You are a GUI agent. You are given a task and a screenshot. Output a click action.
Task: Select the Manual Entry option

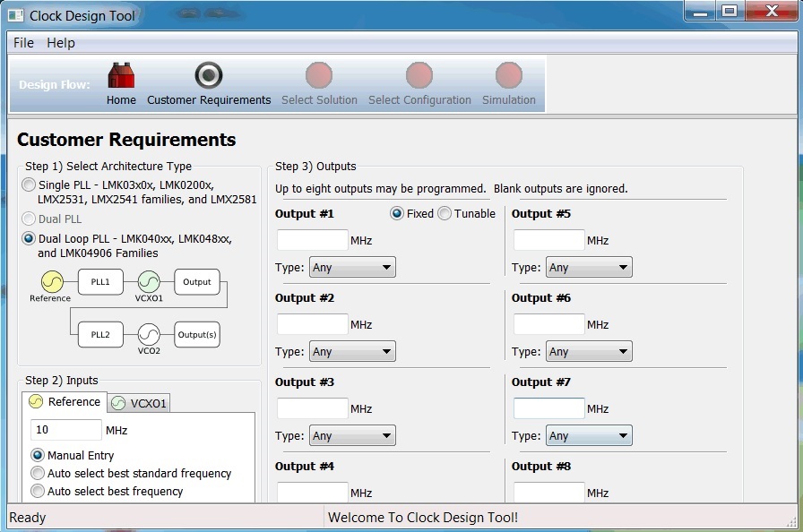coord(38,455)
